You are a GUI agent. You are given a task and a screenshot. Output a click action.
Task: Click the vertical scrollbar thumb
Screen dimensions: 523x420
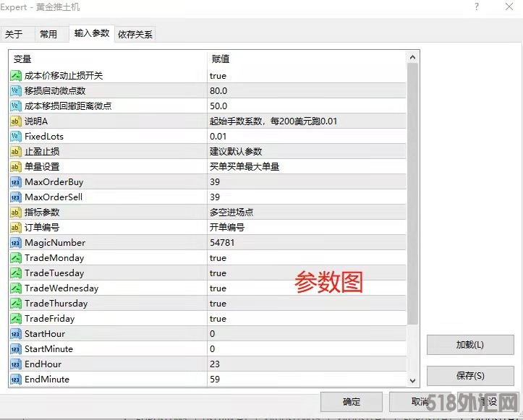tap(412, 194)
